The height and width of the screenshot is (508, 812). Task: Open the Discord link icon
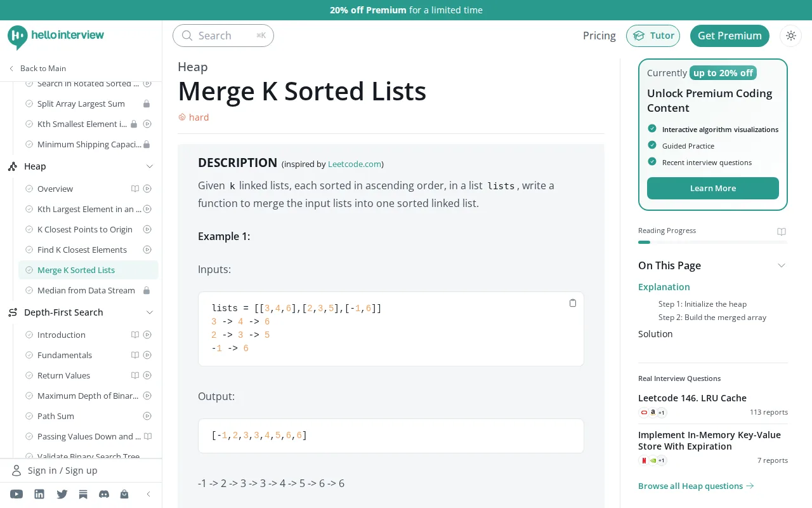[104, 494]
